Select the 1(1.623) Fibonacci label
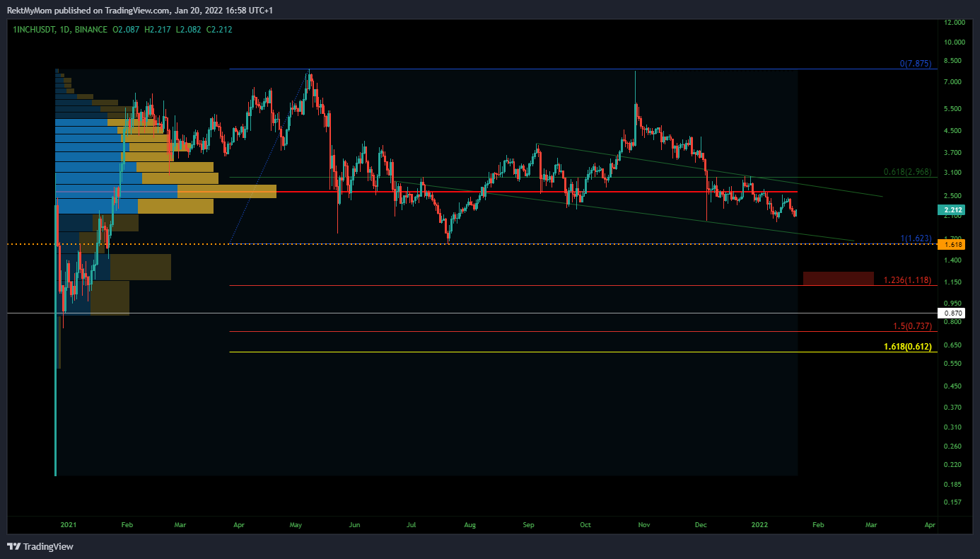 (916, 238)
